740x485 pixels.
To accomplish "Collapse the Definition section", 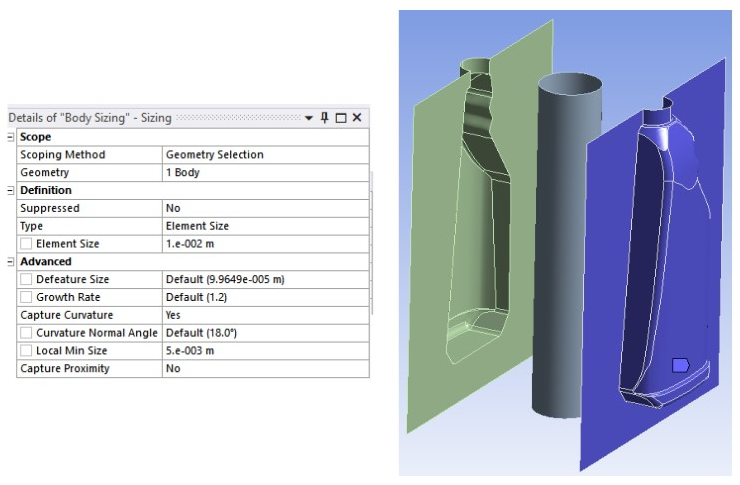I will click(x=11, y=190).
